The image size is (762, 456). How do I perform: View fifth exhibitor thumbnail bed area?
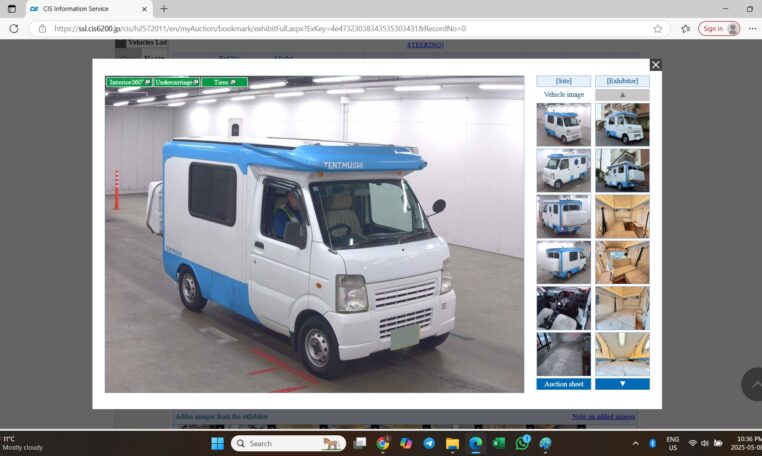(x=622, y=308)
